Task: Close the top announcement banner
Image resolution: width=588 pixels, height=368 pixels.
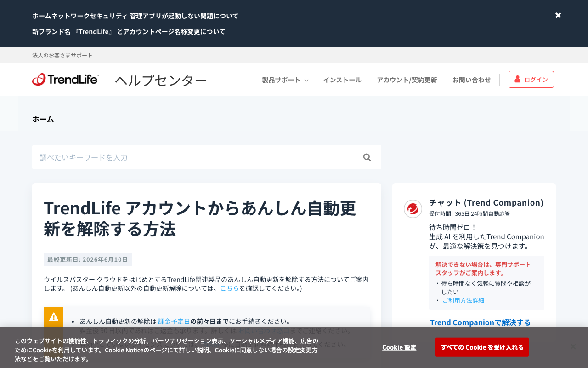Action: (558, 15)
